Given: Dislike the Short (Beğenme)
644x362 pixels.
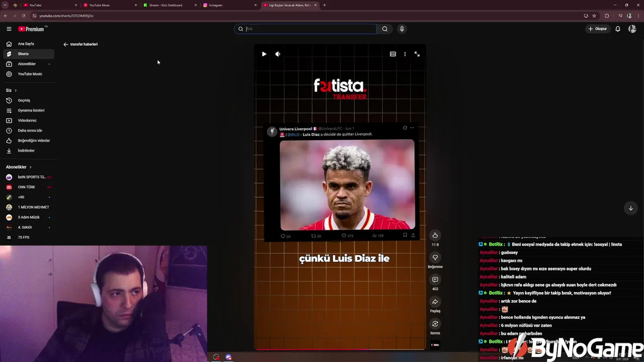Looking at the screenshot, I should point(435,257).
